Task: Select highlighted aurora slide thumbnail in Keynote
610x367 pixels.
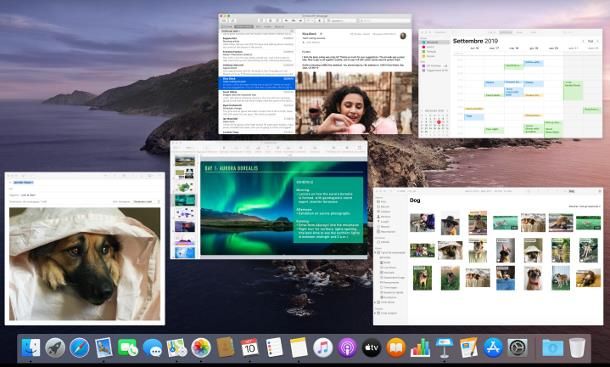Action: tap(185, 200)
